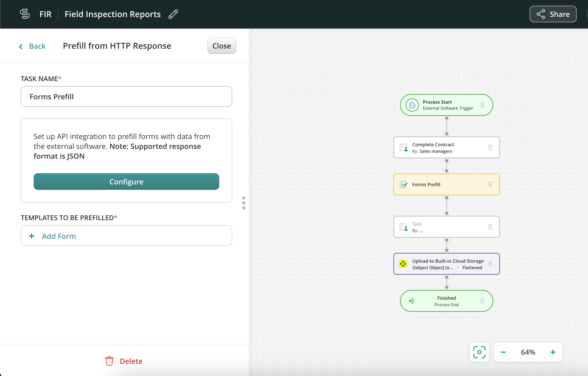
Task: Click the fit-to-screen focus icon
Action: point(479,352)
